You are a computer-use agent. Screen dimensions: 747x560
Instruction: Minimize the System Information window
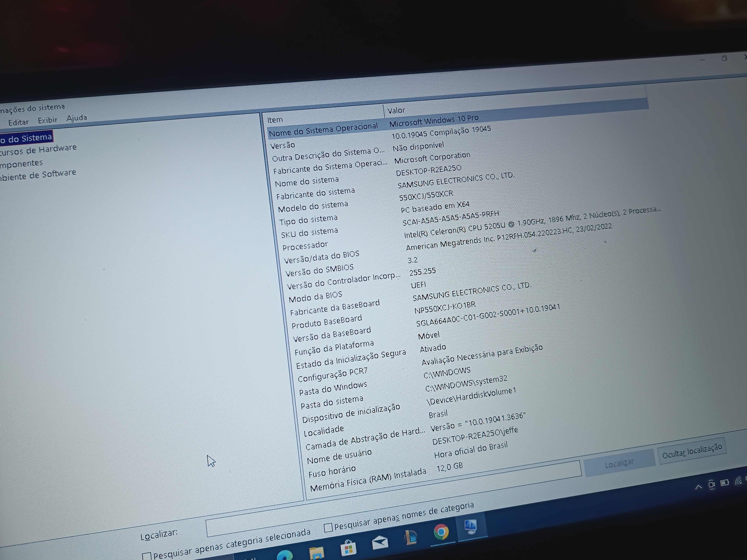702,60
